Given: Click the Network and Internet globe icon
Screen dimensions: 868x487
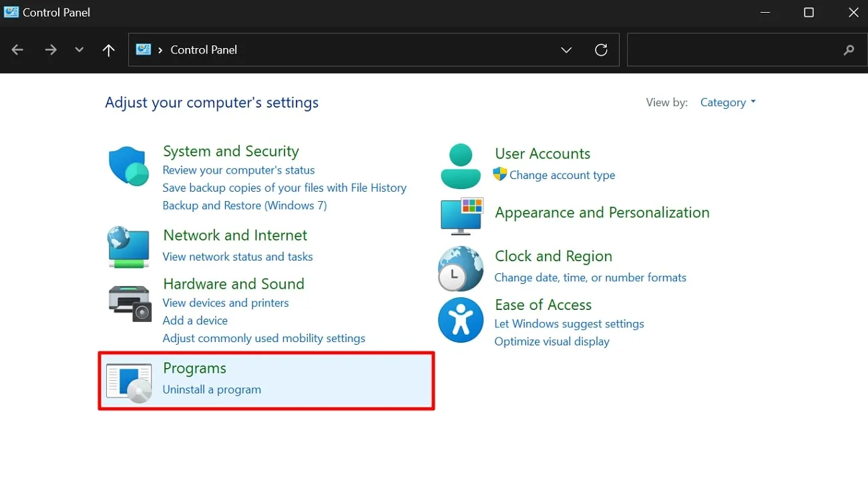Looking at the screenshot, I should click(128, 247).
